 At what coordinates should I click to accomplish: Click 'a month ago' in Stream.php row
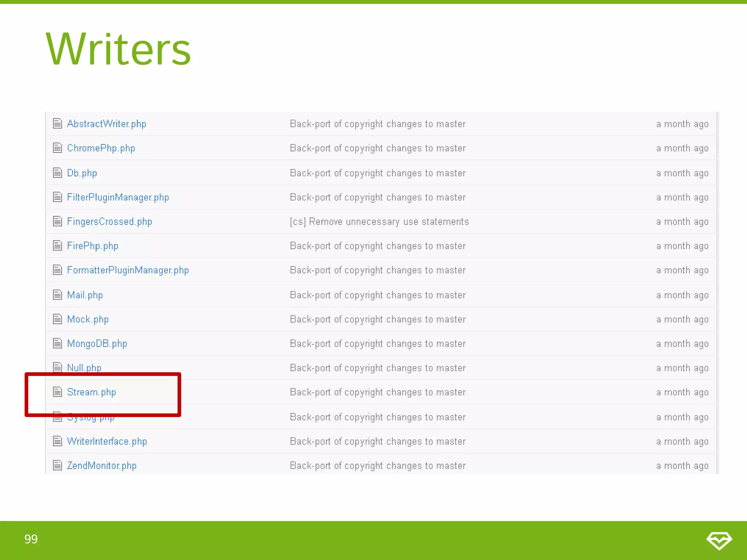(x=682, y=392)
